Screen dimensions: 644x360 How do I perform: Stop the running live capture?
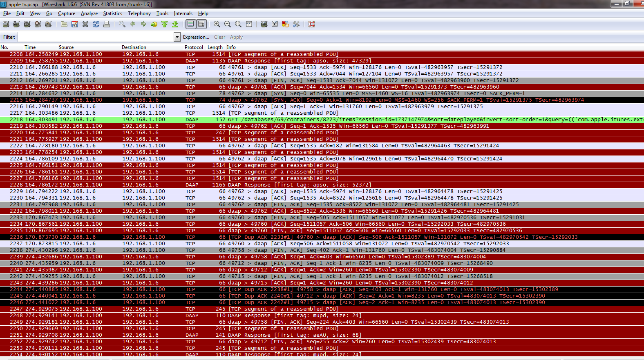(x=38, y=24)
